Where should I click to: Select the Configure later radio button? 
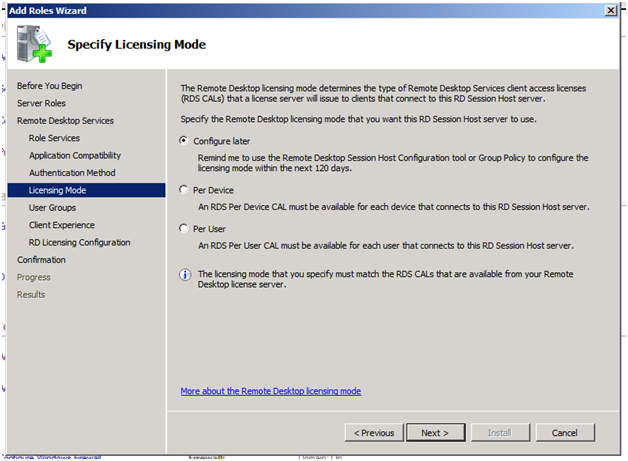tap(183, 141)
